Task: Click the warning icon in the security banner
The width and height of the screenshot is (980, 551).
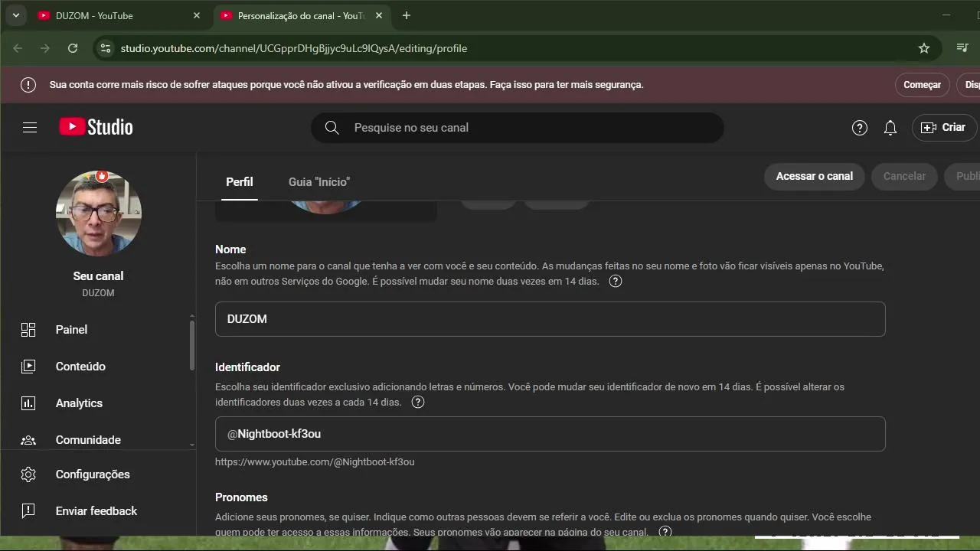Action: 28,85
